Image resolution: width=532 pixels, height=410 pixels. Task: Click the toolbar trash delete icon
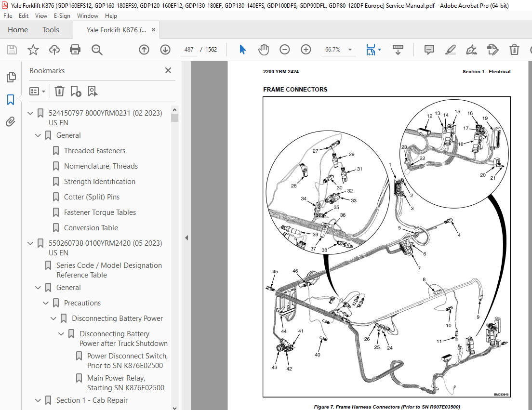click(x=514, y=50)
